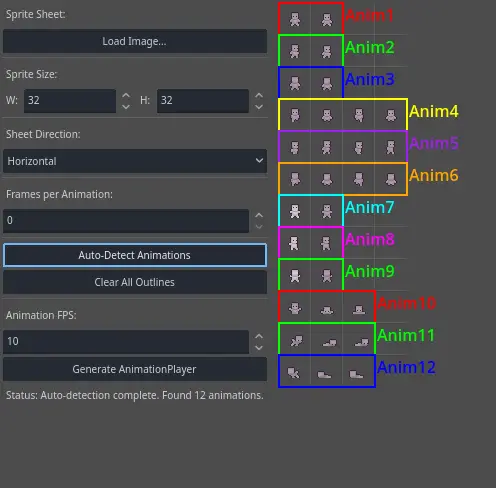Click the cyan Anim7 label
496x488 pixels.
[370, 207]
